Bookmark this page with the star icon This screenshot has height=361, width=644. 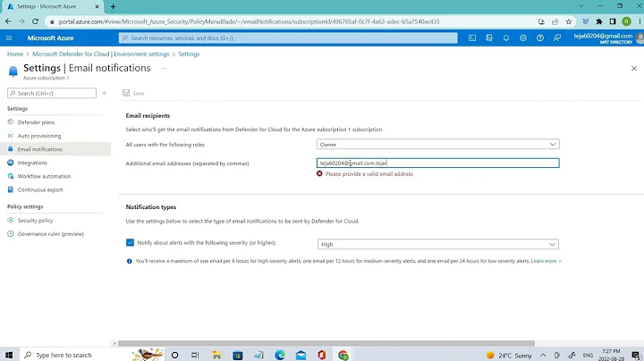(569, 21)
